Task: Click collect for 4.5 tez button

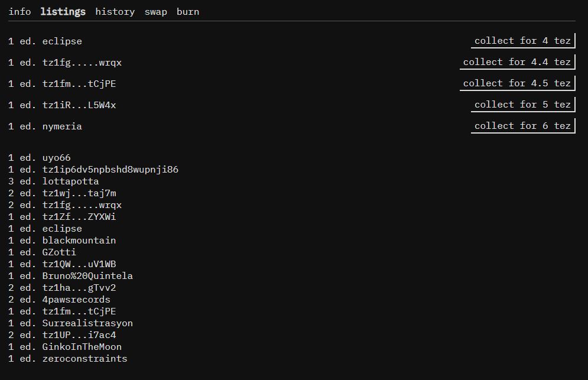Action: pyautogui.click(x=517, y=83)
